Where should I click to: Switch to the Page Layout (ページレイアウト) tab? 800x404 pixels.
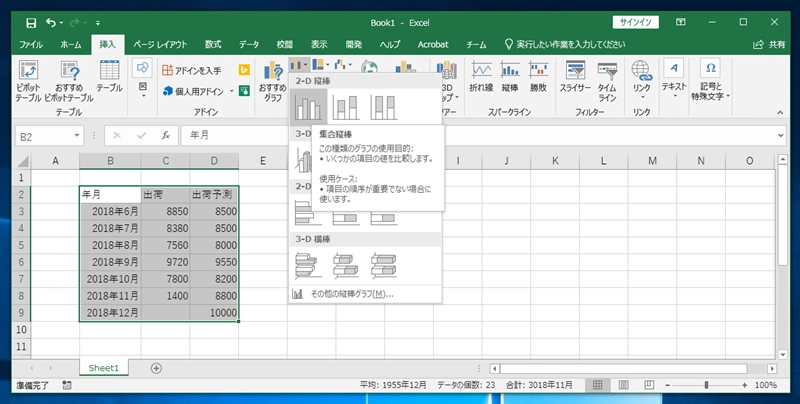pos(160,44)
